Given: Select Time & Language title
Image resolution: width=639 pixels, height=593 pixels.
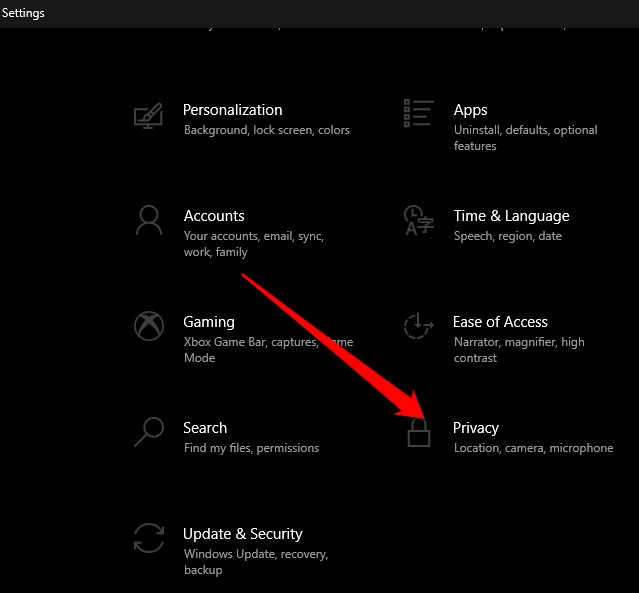Looking at the screenshot, I should pos(511,216).
